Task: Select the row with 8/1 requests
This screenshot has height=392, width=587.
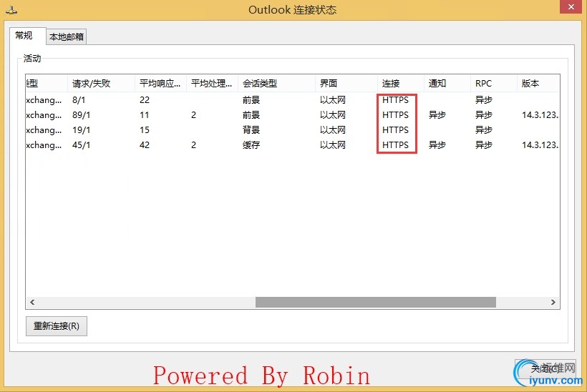Action: click(x=293, y=100)
